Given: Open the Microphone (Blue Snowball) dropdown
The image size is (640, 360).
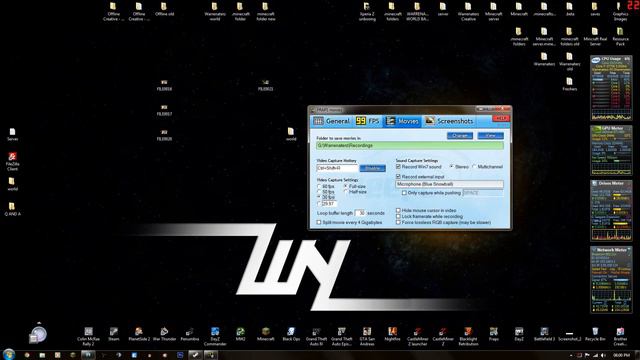Looking at the screenshot, I should point(449,184).
